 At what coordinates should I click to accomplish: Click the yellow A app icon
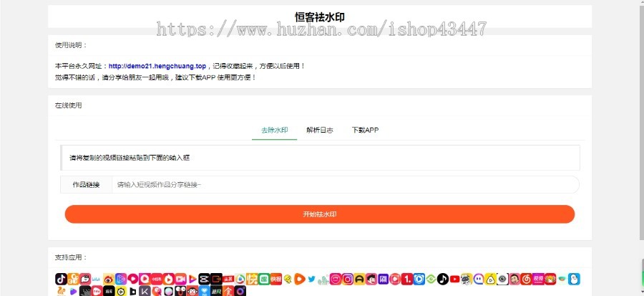[x=359, y=279]
